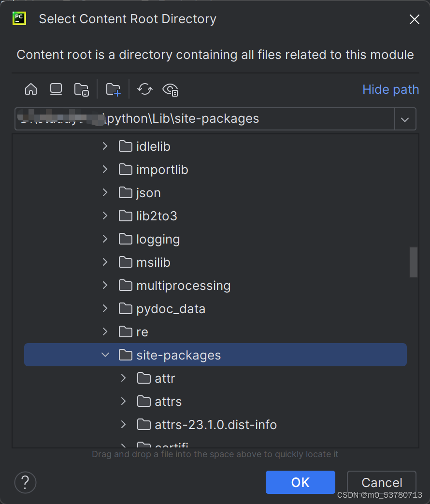
Task: Expand the json folder
Action: pos(105,193)
